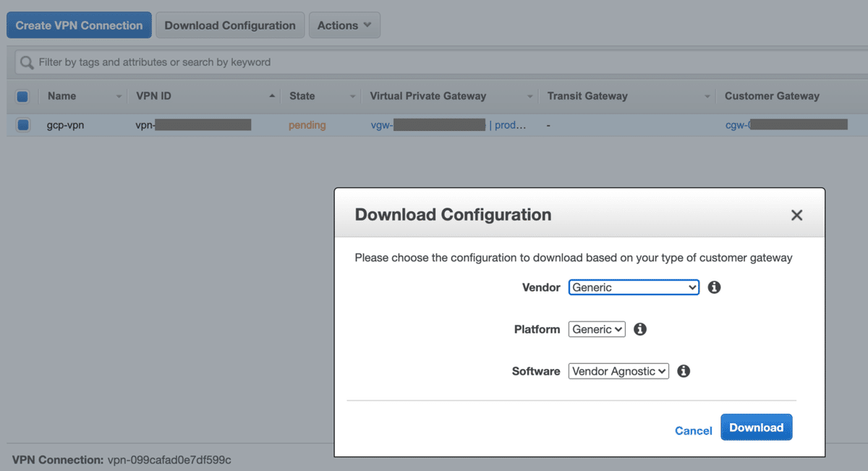Cancel the Download Configuration dialog

point(693,430)
